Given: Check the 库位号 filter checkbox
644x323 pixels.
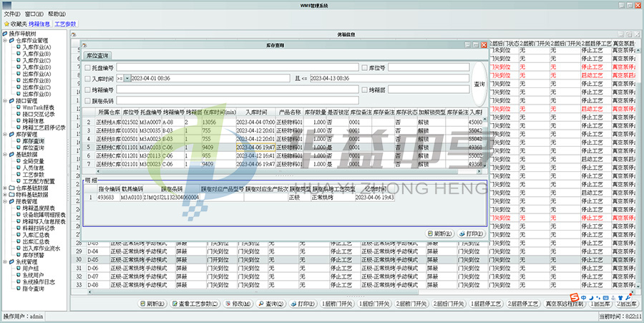Looking at the screenshot, I should point(364,67).
